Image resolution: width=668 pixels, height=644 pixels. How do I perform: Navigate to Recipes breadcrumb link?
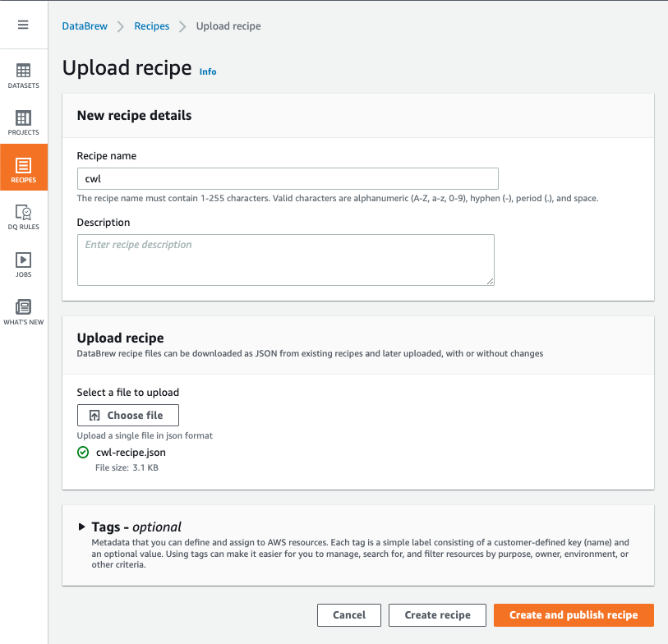click(x=152, y=26)
